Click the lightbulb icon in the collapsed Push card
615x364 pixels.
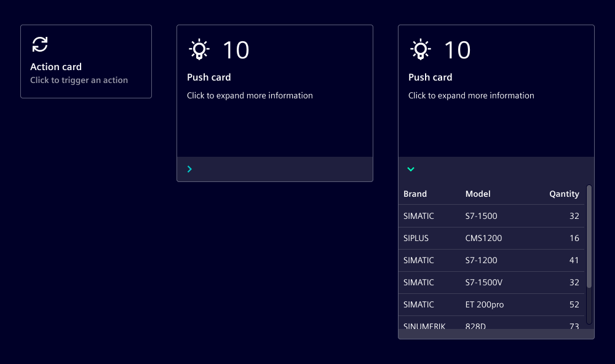(x=199, y=50)
